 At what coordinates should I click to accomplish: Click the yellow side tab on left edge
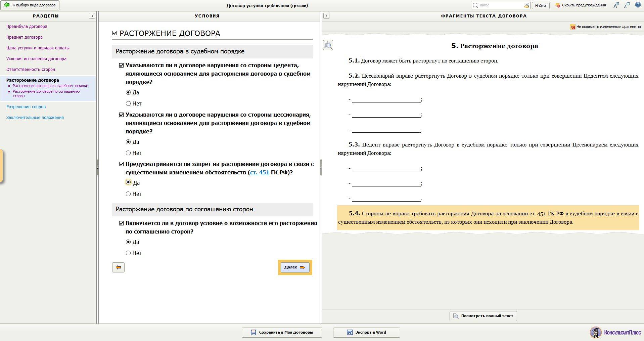pos(1,166)
